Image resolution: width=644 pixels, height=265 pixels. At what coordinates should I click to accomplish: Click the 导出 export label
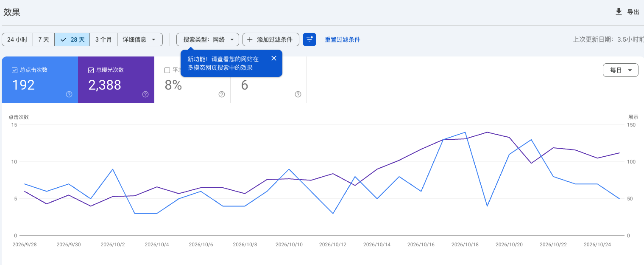click(x=633, y=12)
